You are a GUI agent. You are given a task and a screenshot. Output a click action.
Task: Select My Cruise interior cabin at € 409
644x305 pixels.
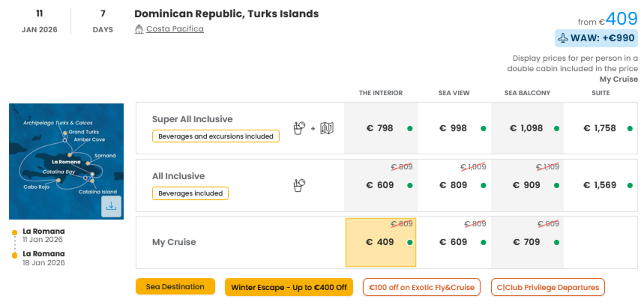click(381, 242)
